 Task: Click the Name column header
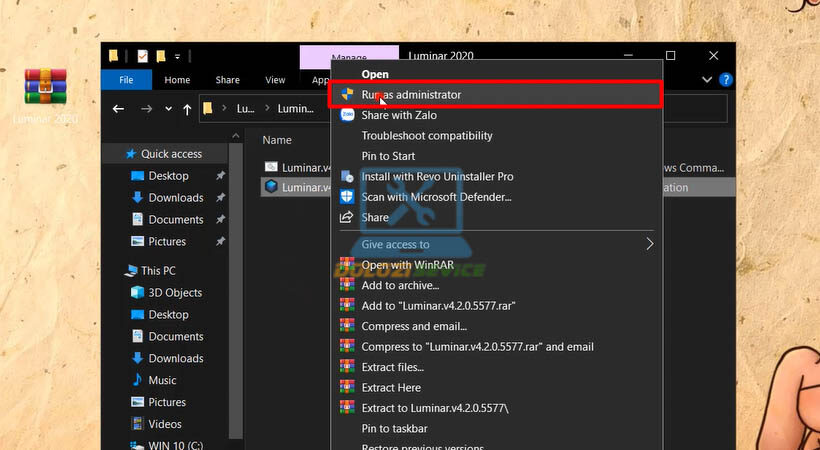point(277,140)
